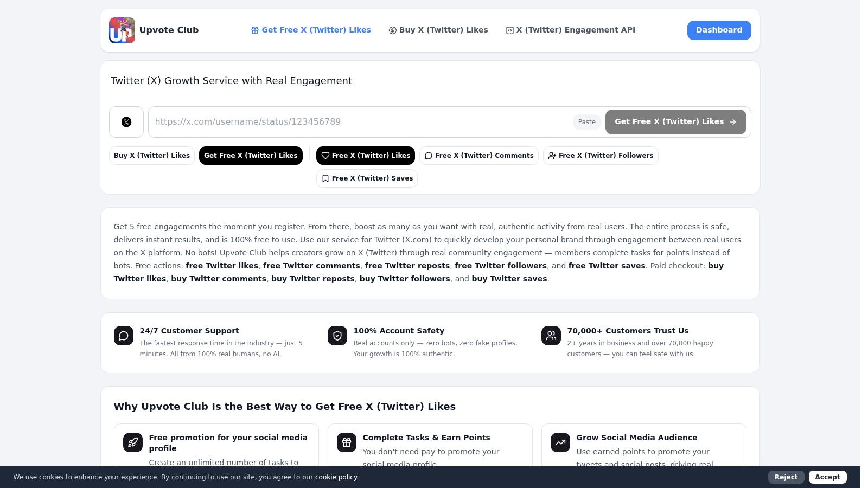Click the gift icon beside Complete Tasks

[x=347, y=442]
